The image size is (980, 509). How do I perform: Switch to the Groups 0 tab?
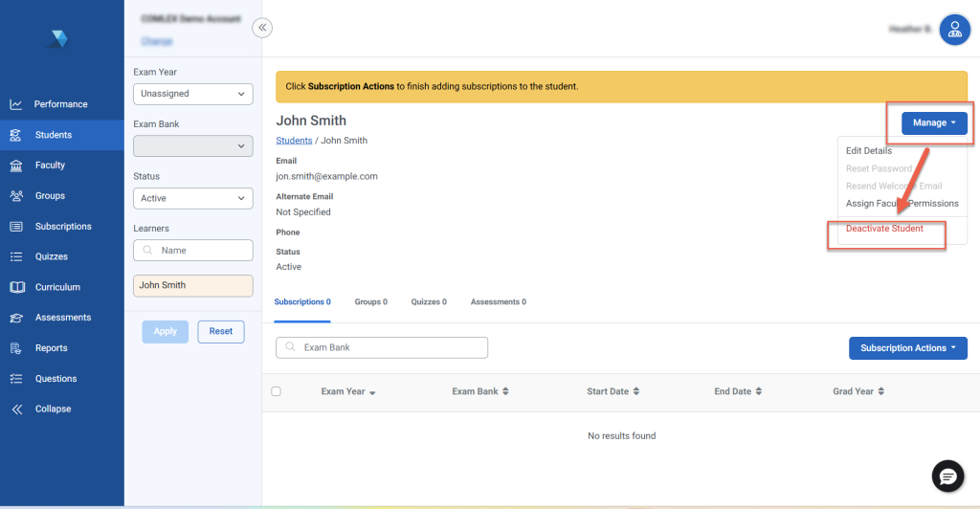pyautogui.click(x=370, y=302)
